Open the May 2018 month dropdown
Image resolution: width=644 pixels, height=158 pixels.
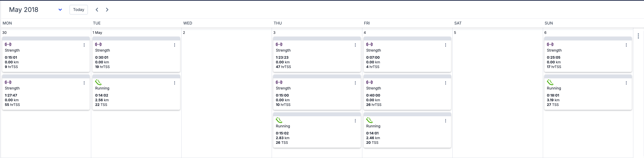pyautogui.click(x=60, y=10)
